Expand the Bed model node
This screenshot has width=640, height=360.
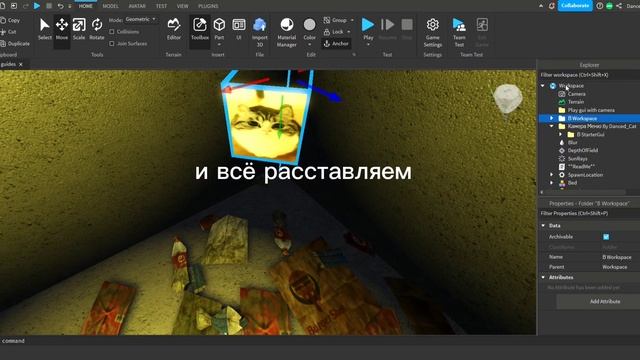click(551, 183)
